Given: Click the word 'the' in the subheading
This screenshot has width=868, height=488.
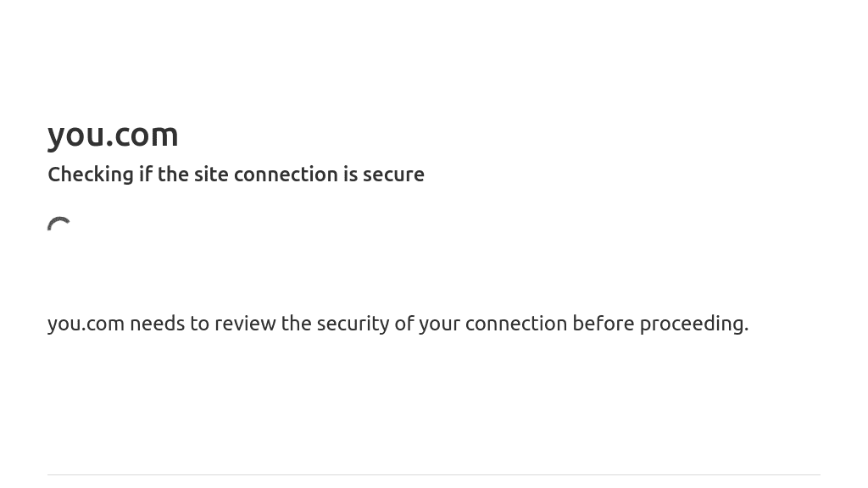Looking at the screenshot, I should coord(173,175).
